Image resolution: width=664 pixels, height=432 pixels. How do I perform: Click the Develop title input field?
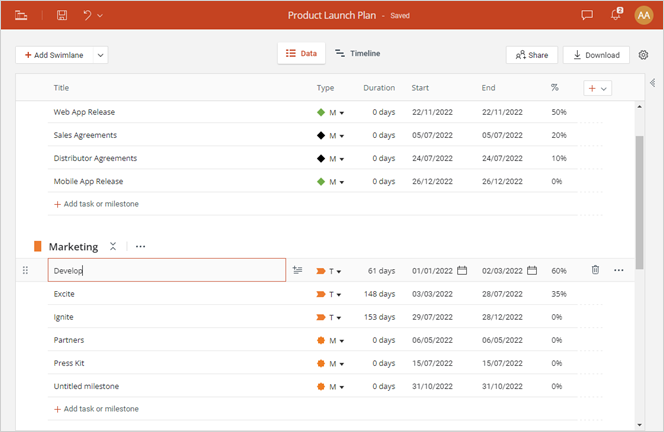point(166,270)
